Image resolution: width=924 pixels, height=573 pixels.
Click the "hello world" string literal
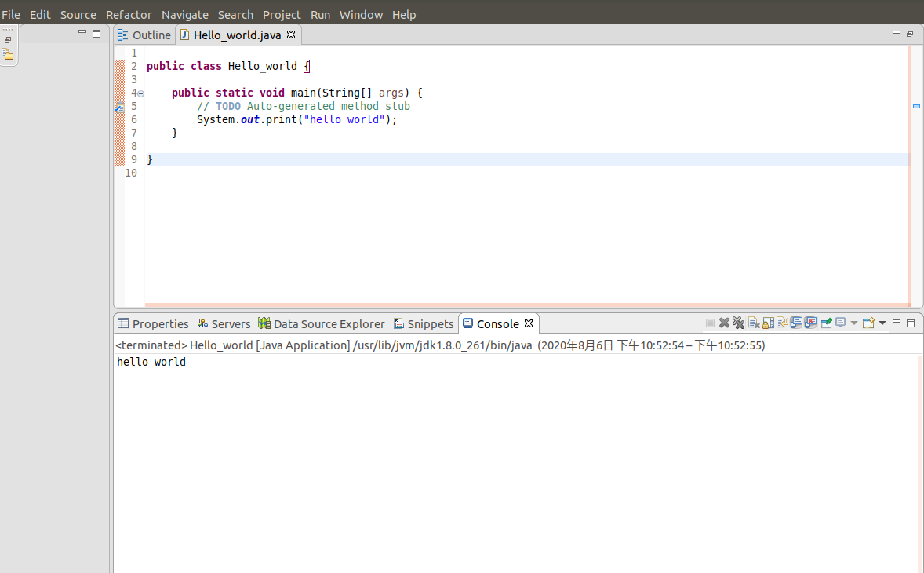coord(344,119)
